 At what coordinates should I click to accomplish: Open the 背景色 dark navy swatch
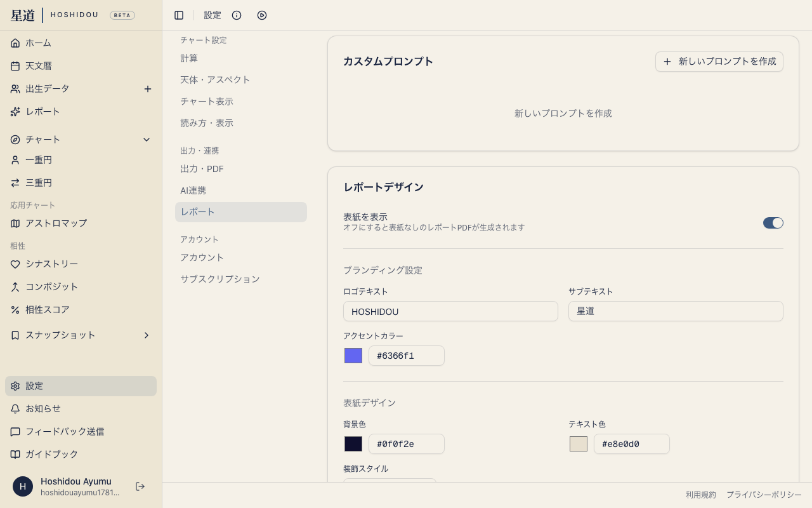[353, 444]
